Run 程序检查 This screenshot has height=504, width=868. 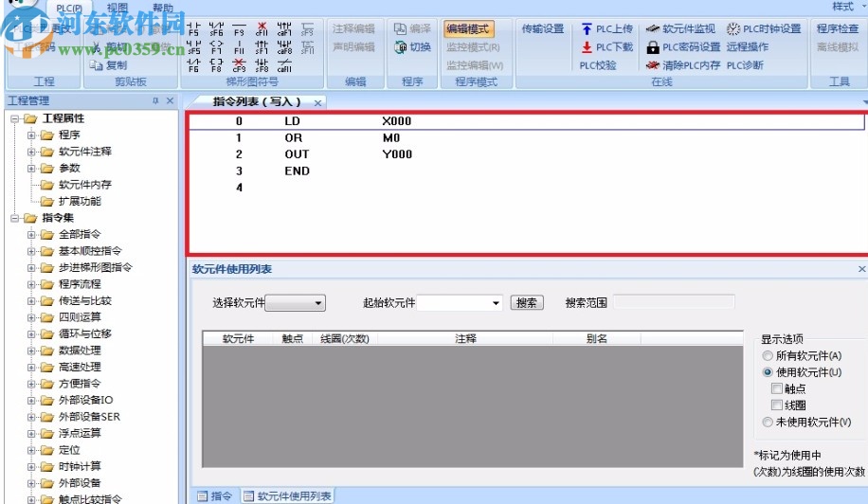838,28
